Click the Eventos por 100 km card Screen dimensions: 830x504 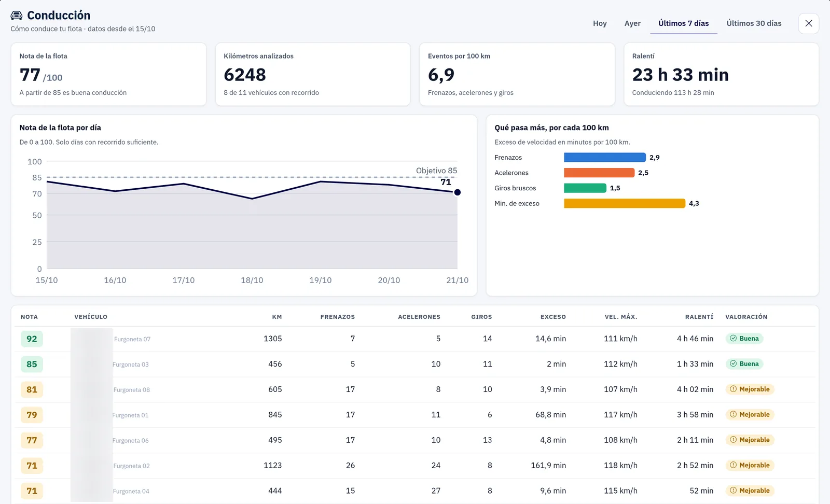[x=517, y=74]
